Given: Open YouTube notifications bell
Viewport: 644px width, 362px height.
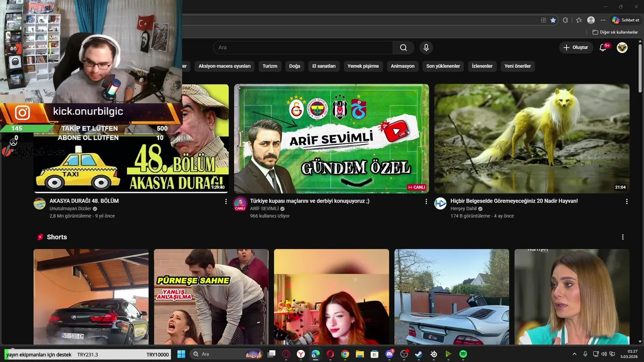Looking at the screenshot, I should [x=603, y=48].
